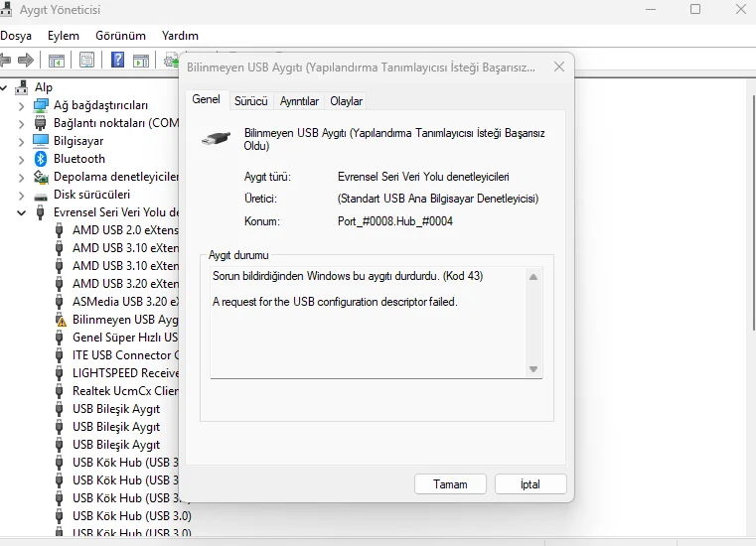Screen dimensions: 756x546
Task: Expand the Bluetooth node
Action: click(x=21, y=160)
